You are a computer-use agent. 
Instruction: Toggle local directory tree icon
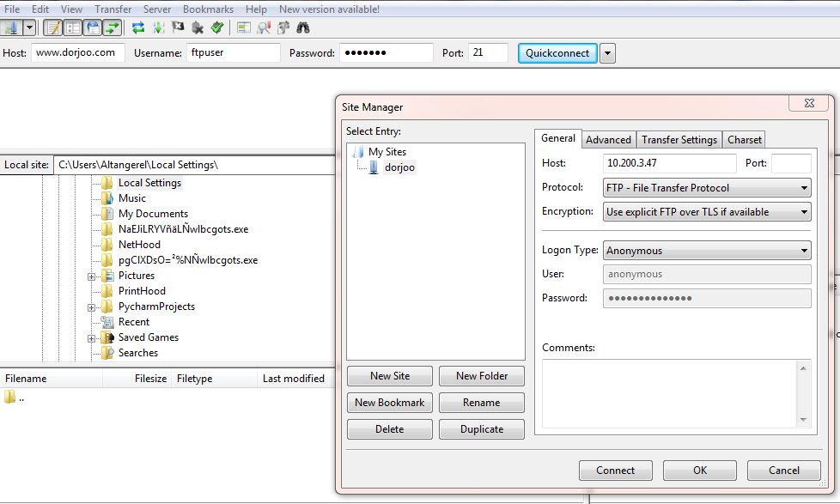72,27
